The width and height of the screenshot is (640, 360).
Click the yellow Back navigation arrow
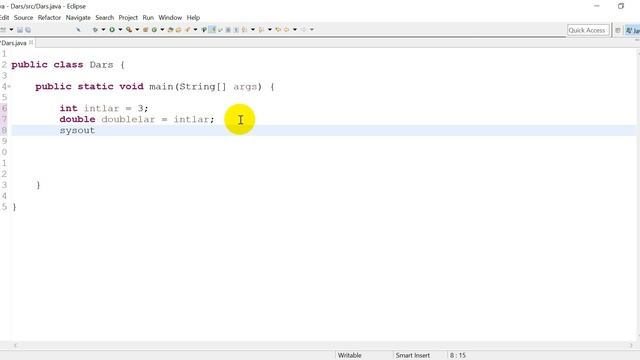point(287,29)
